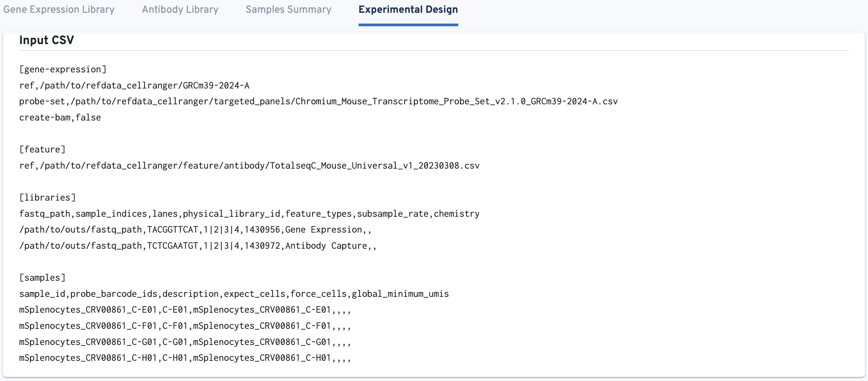The image size is (868, 381).
Task: Click the Experimental Design tab
Action: [408, 9]
